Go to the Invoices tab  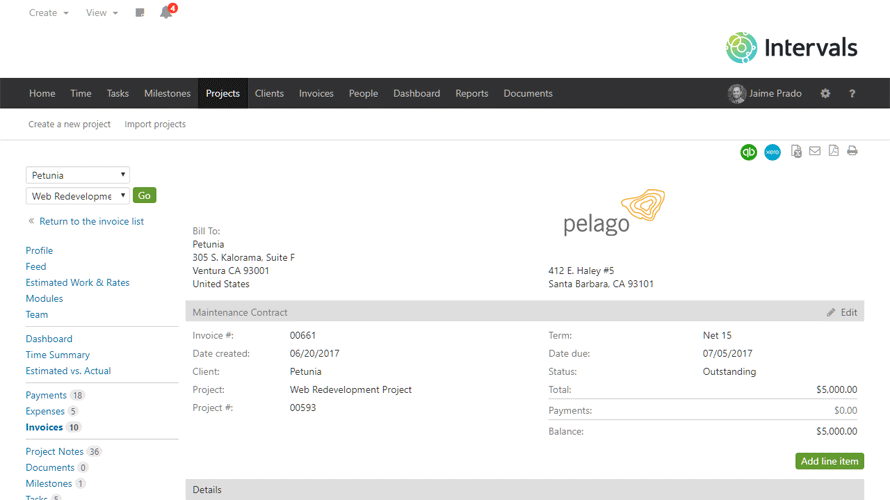316,94
